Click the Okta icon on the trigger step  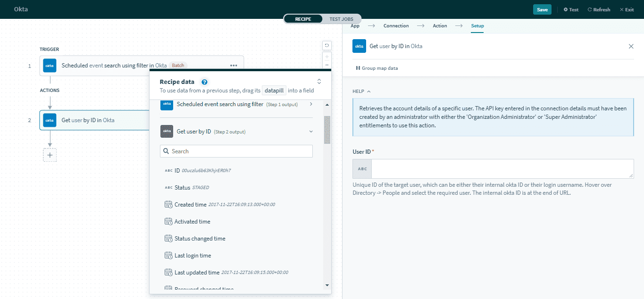pyautogui.click(x=49, y=66)
